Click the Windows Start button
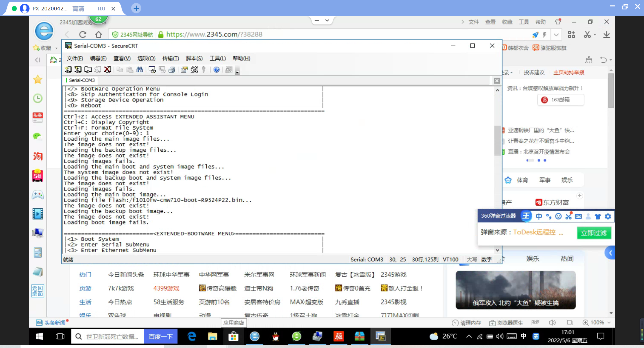644x348 pixels. point(39,336)
